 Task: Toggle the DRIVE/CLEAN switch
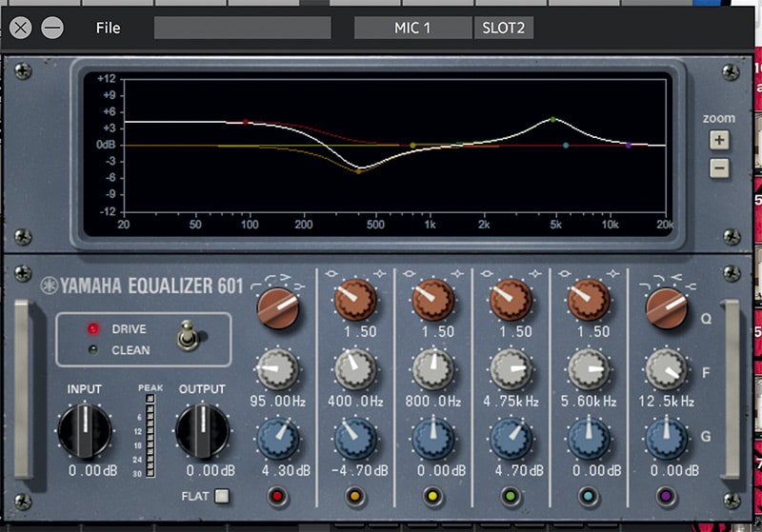coord(188,335)
